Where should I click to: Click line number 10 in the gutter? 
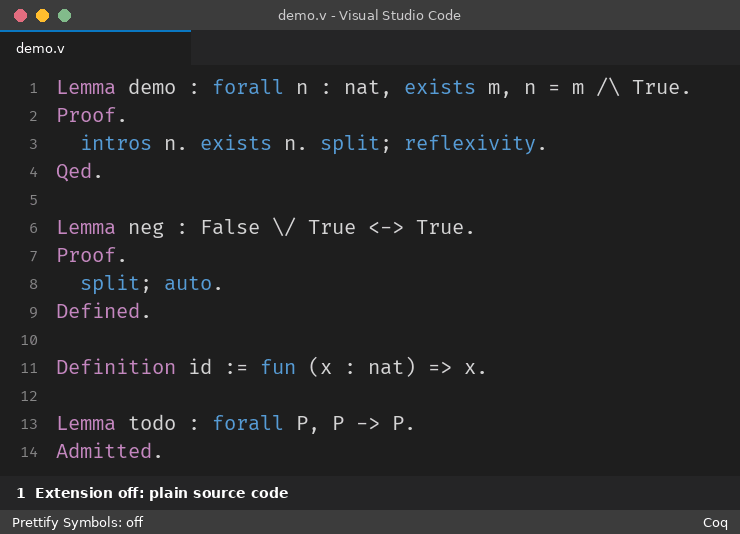[x=29, y=340]
